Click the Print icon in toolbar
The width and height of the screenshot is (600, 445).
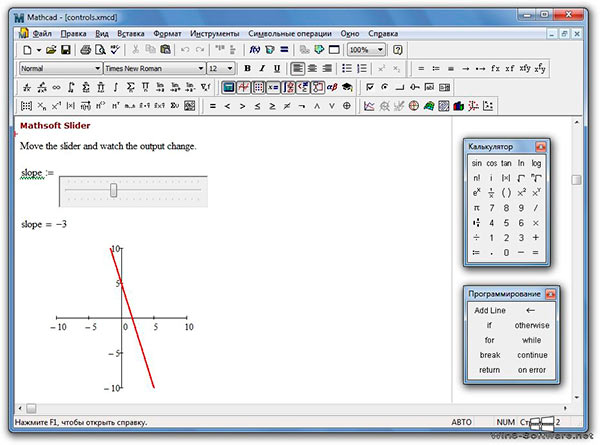coord(86,50)
